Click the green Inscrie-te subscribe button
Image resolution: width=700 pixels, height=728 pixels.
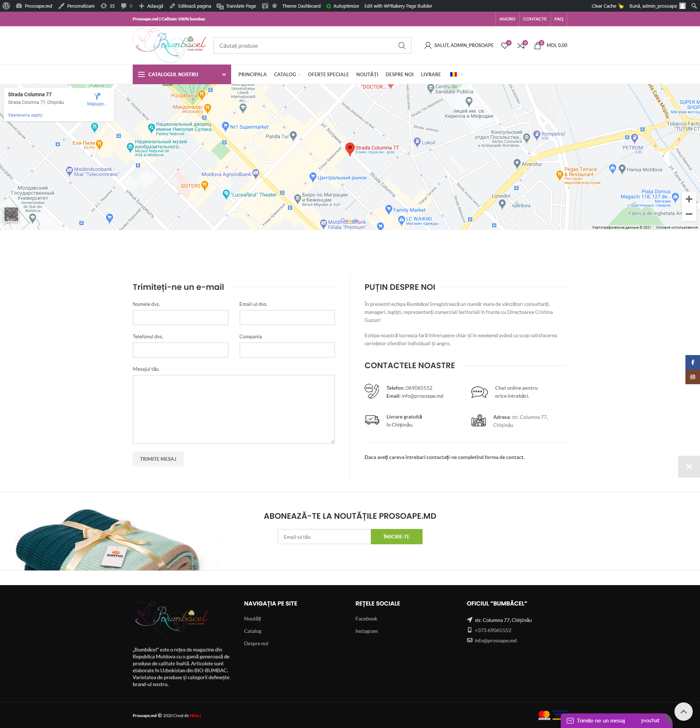pos(396,536)
